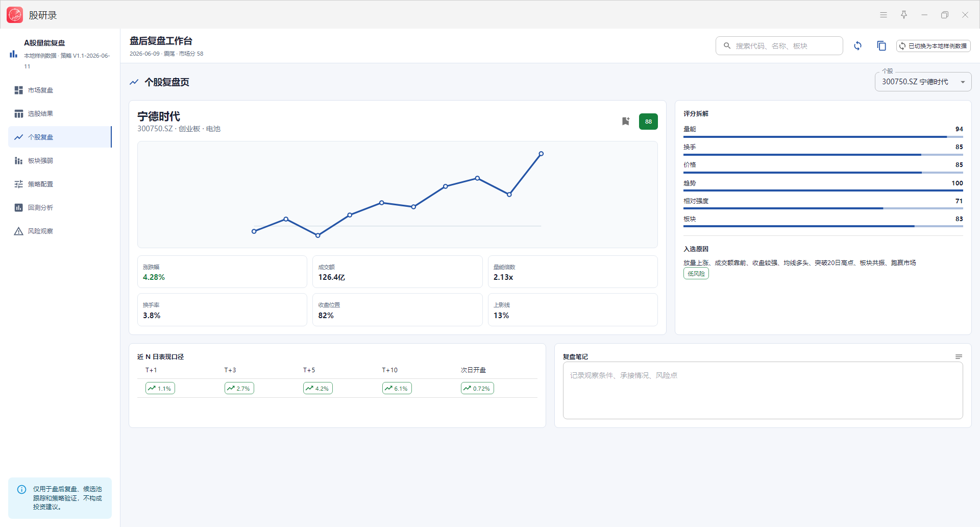Click the 入选原因 reasons text line

click(800, 263)
